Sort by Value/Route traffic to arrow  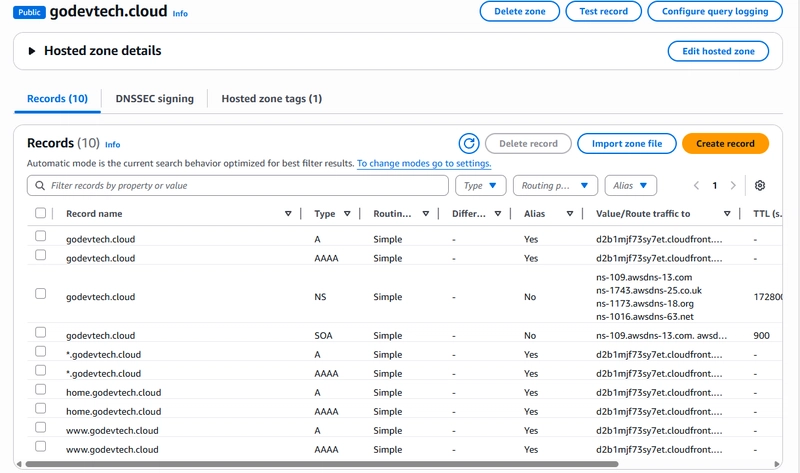pos(727,214)
